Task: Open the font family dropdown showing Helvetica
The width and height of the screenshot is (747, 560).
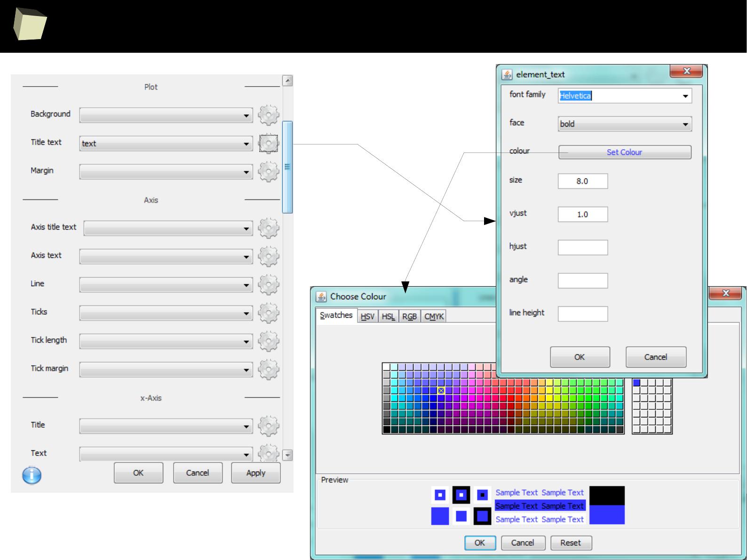Action: [625, 96]
